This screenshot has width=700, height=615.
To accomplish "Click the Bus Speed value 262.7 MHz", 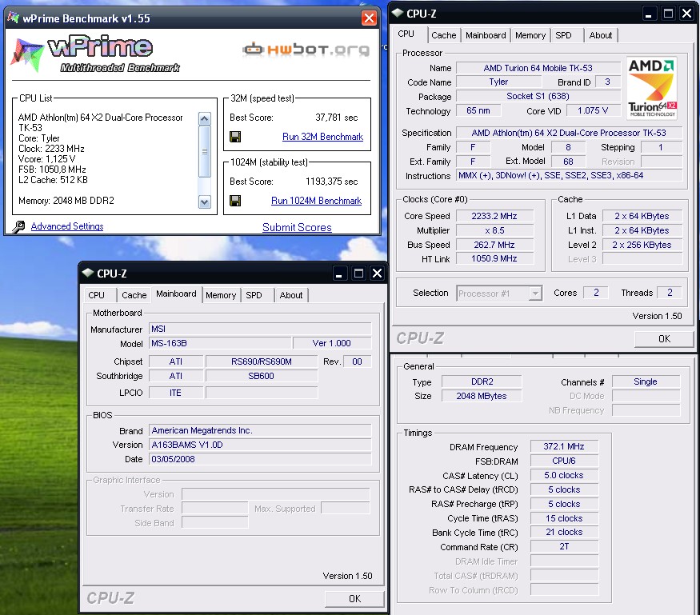I will click(494, 245).
